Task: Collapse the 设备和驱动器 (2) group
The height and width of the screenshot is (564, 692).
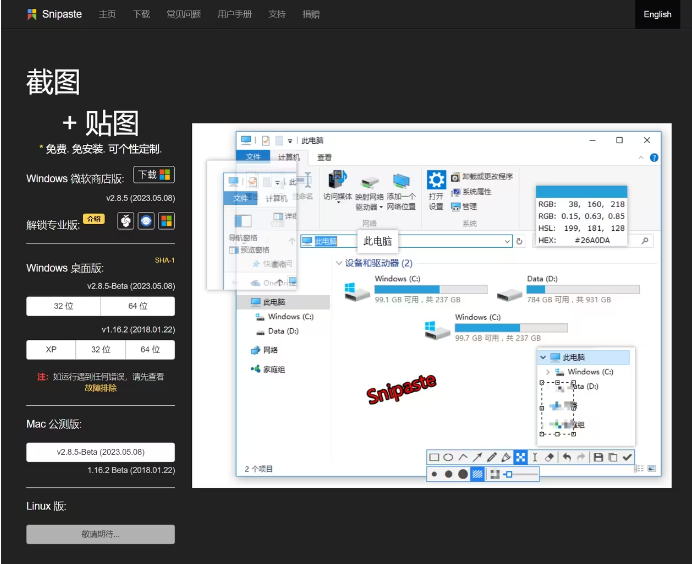Action: (339, 263)
